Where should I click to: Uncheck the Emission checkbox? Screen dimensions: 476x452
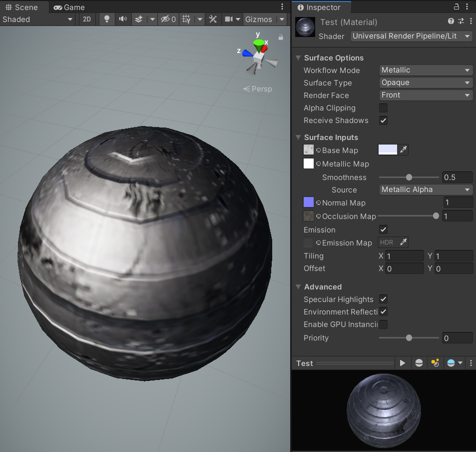click(x=383, y=229)
